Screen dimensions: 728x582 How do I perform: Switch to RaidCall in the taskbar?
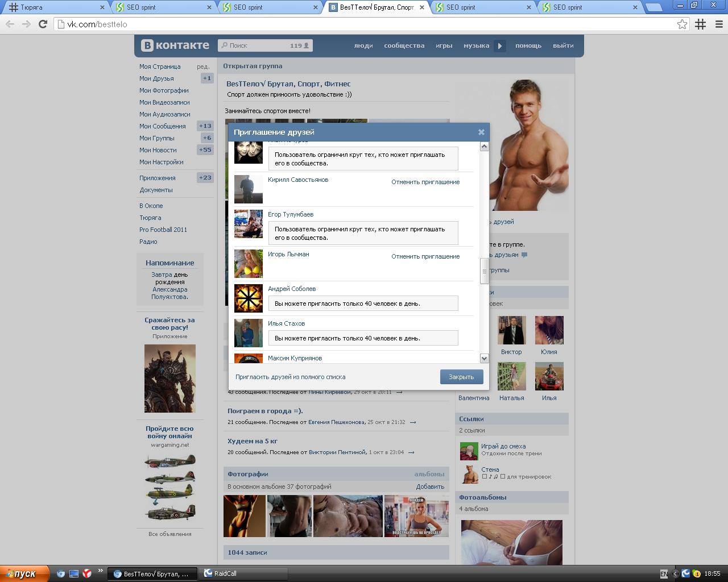tap(244, 573)
